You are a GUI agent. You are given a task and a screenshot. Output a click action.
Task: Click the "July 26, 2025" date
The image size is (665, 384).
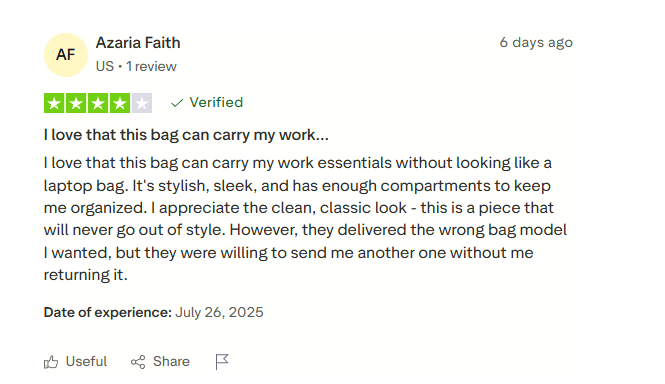pyautogui.click(x=219, y=313)
